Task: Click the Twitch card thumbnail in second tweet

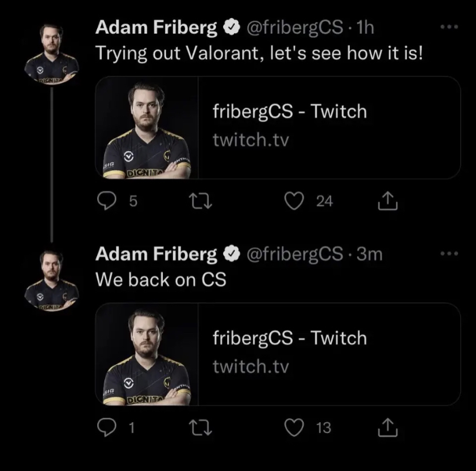Action: [147, 354]
